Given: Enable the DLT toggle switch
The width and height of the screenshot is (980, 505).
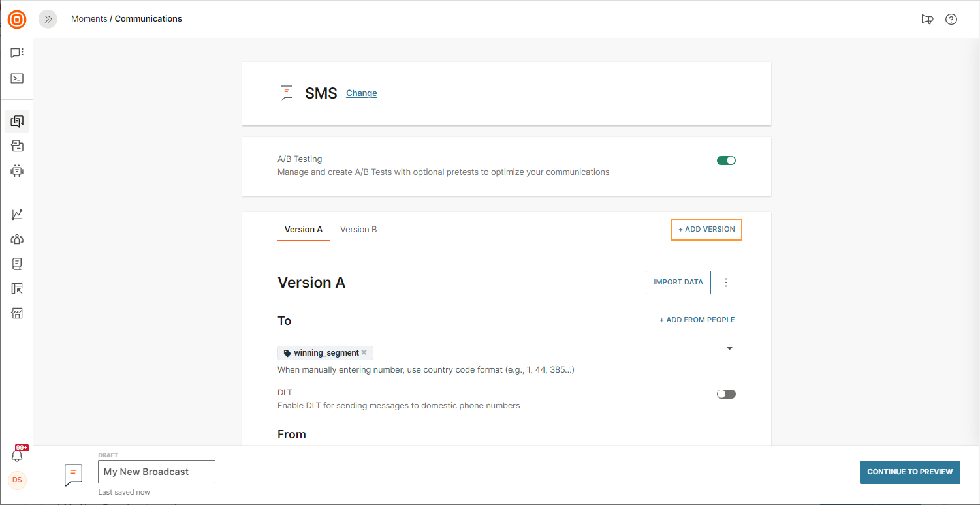Looking at the screenshot, I should pos(726,394).
